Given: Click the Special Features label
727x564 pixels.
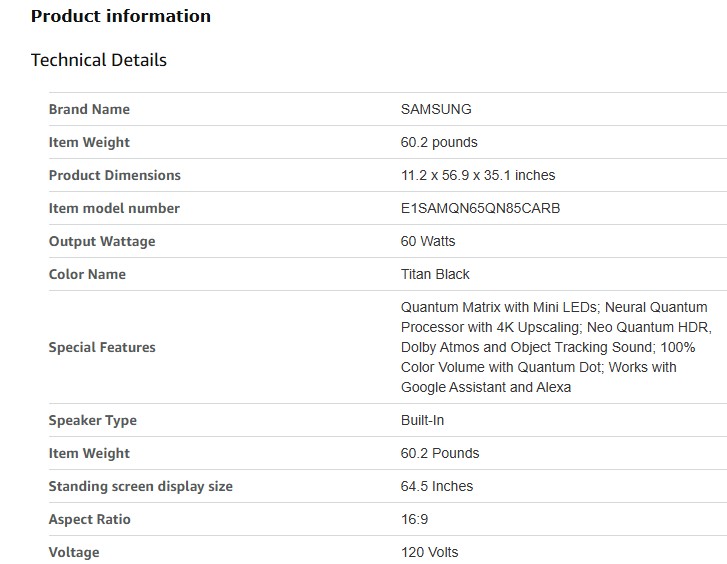Looking at the screenshot, I should click(102, 347).
